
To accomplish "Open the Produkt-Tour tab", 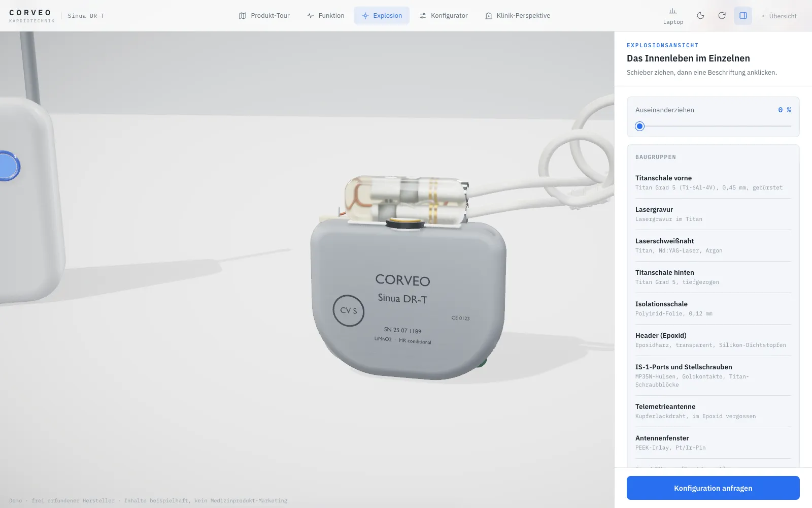I will (x=264, y=16).
